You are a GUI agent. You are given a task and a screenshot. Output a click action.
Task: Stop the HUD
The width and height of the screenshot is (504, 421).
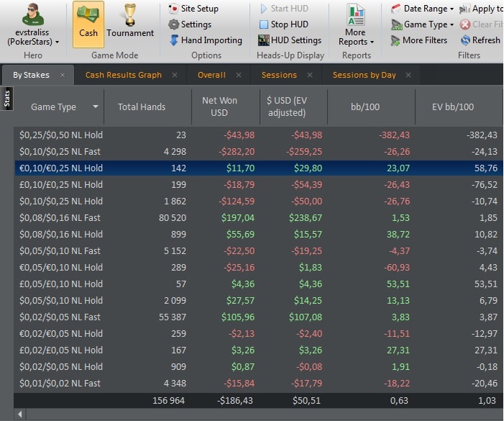[x=284, y=24]
